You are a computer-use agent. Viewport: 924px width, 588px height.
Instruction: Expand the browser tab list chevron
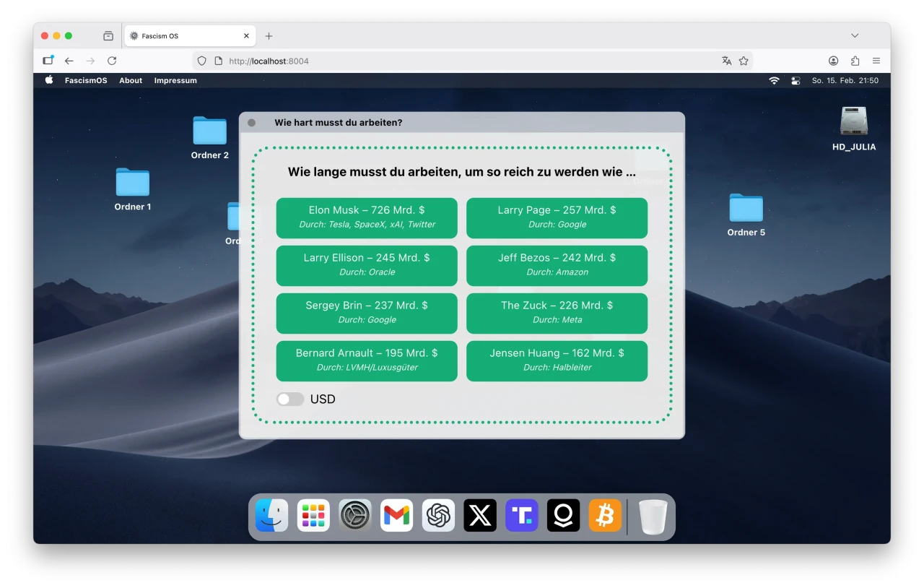click(x=855, y=35)
